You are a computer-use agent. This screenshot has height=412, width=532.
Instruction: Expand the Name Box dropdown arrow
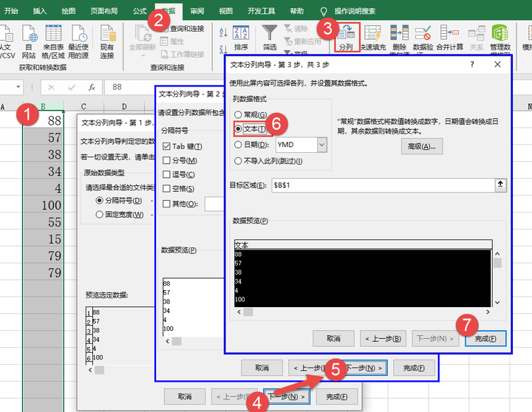[18, 87]
